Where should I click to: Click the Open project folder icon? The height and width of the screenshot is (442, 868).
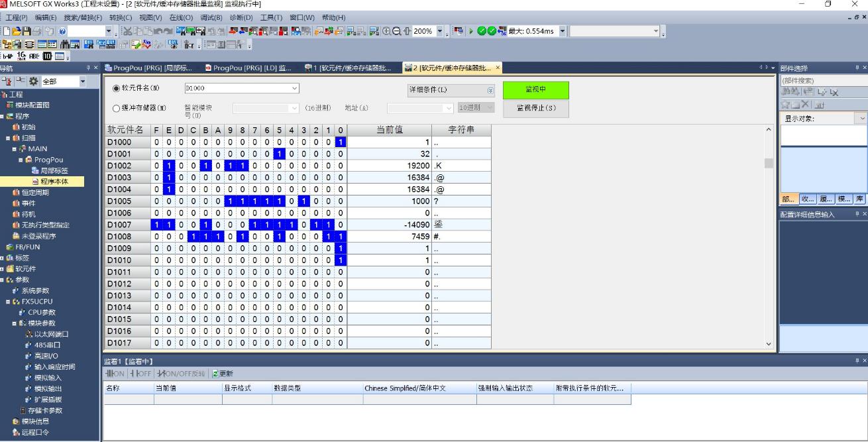pyautogui.click(x=16, y=31)
